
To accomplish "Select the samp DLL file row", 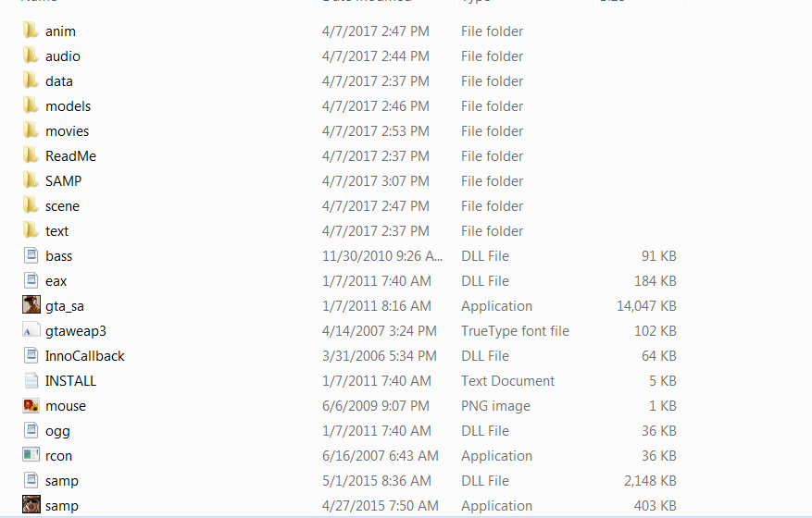I will [350, 481].
